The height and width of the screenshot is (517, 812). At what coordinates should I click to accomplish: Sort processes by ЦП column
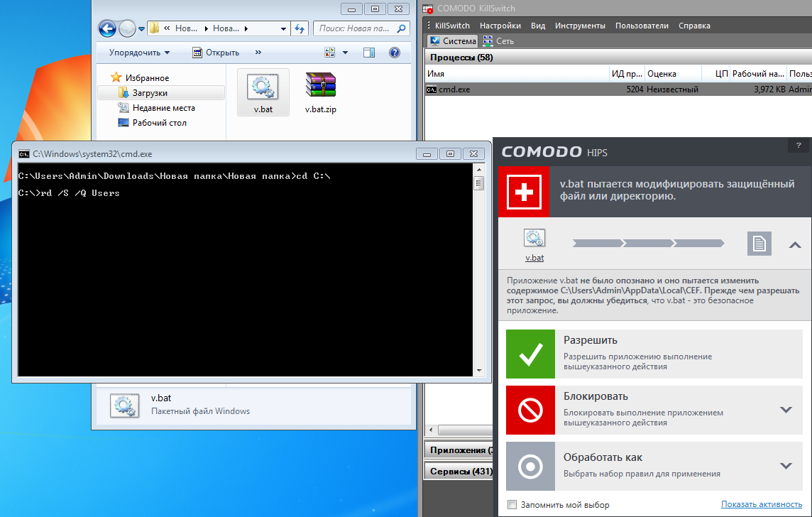click(x=716, y=74)
